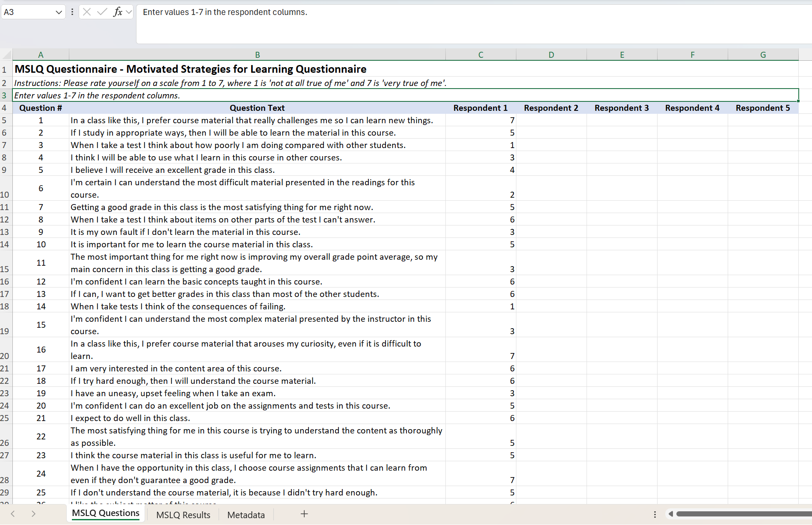The width and height of the screenshot is (812, 525).
Task: Add a new sheet using the plus icon
Action: 304,513
